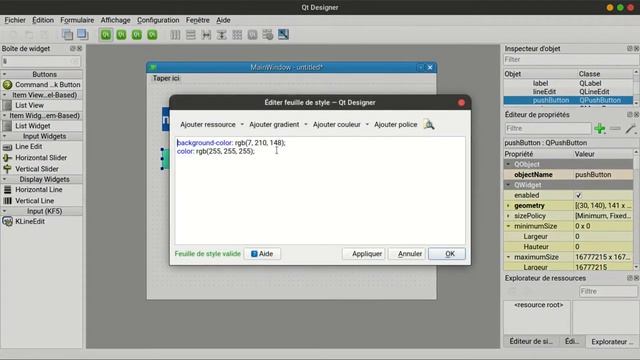Click the KLineEdit widget icon
This screenshot has width=640, height=360.
pyautogui.click(x=7, y=222)
